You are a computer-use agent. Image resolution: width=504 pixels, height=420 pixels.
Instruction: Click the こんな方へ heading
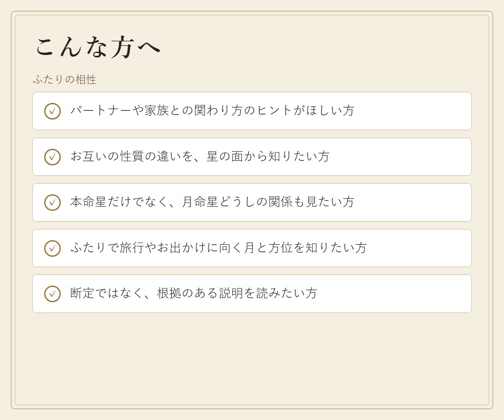pyautogui.click(x=97, y=47)
